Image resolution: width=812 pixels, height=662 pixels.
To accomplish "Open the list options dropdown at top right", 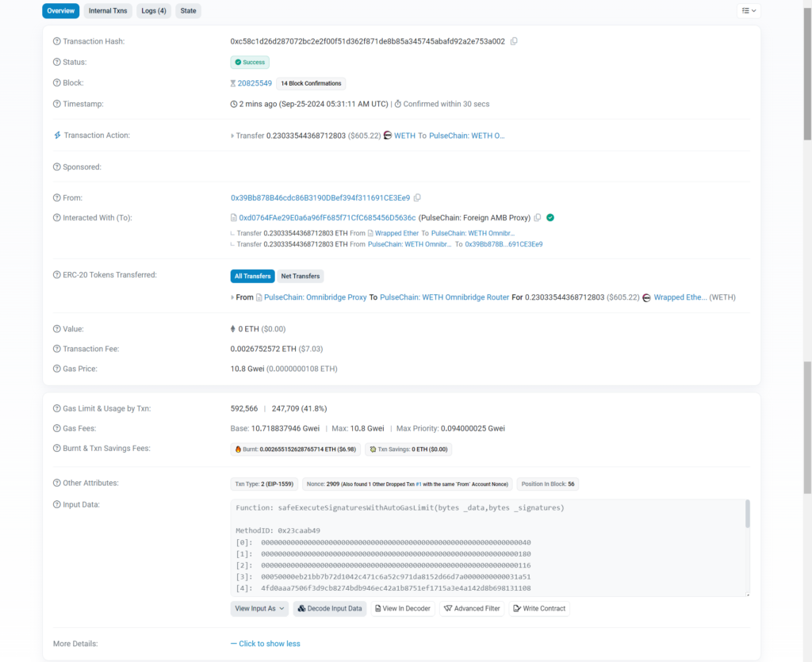I will 749,10.
